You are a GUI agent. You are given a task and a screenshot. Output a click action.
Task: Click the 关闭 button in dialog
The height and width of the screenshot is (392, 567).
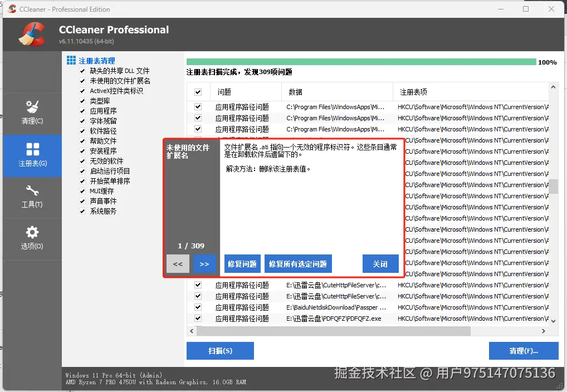[x=380, y=264]
